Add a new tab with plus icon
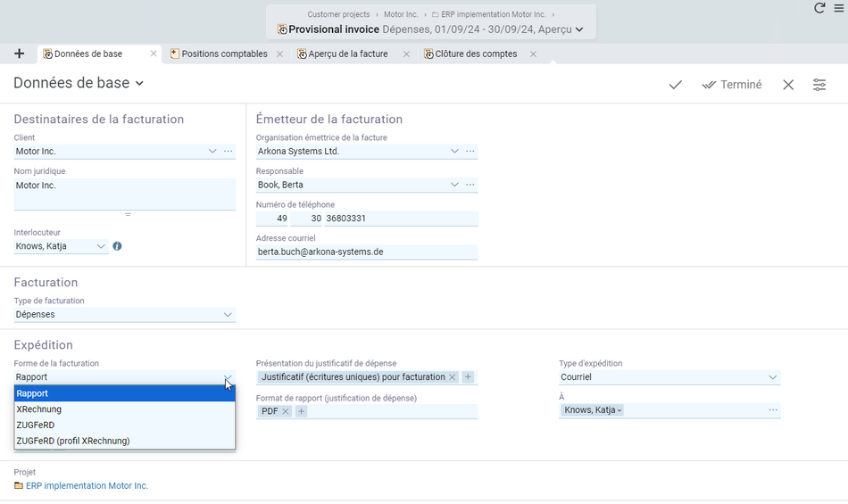The image size is (848, 504). click(x=19, y=54)
